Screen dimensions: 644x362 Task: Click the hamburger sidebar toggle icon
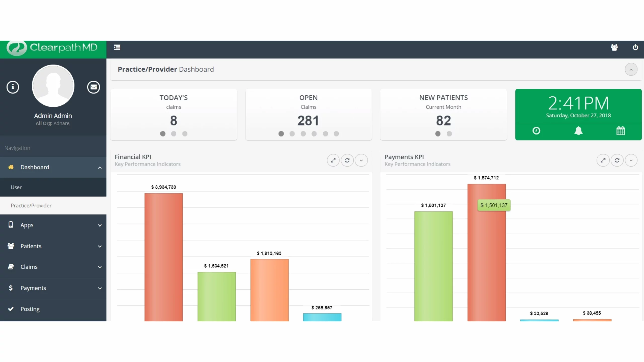[x=117, y=47]
